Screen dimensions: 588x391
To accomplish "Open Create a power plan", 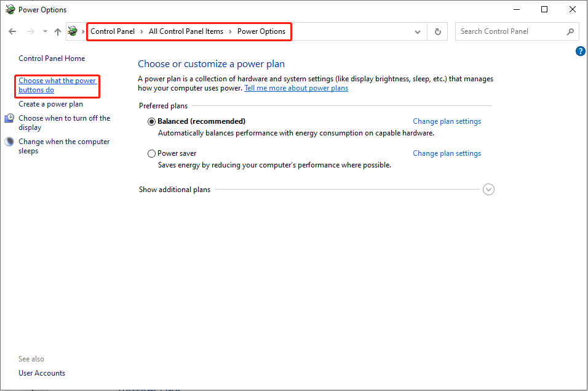I will click(x=50, y=104).
